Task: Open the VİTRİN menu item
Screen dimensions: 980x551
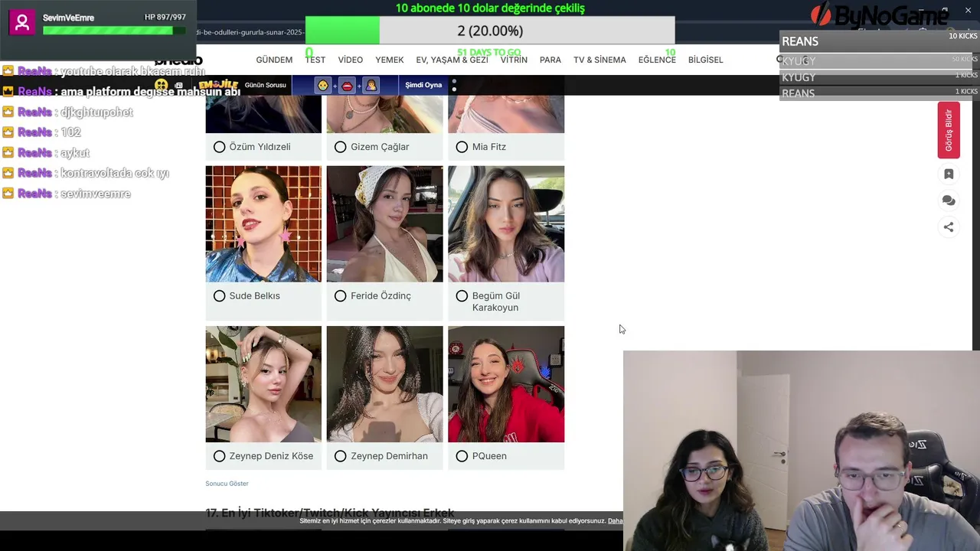Action: click(514, 60)
